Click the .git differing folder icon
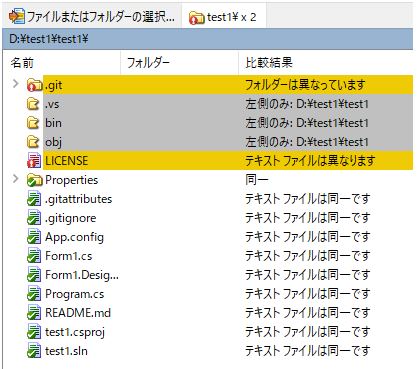The height and width of the screenshot is (369, 417). tap(34, 85)
